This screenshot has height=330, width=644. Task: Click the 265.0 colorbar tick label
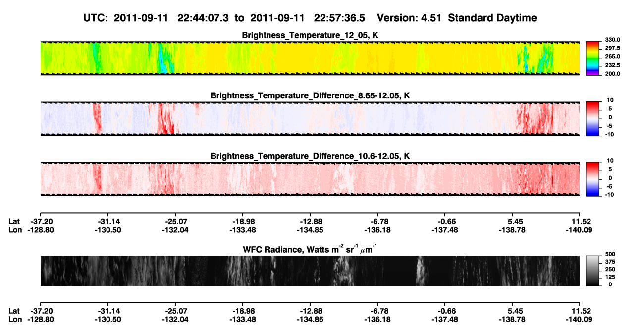tap(613, 56)
